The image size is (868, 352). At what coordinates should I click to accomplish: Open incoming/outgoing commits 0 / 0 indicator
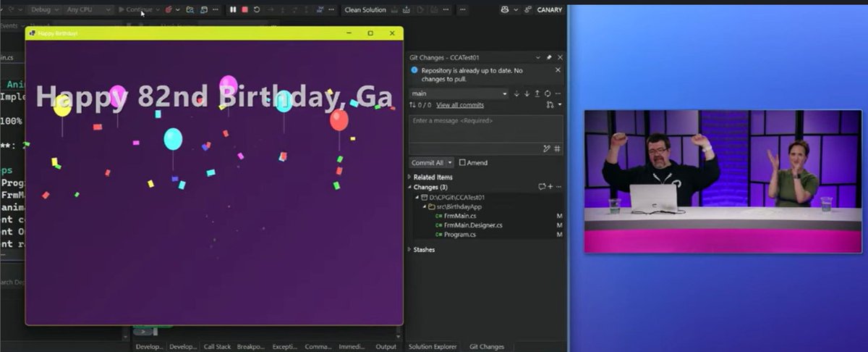tap(421, 105)
